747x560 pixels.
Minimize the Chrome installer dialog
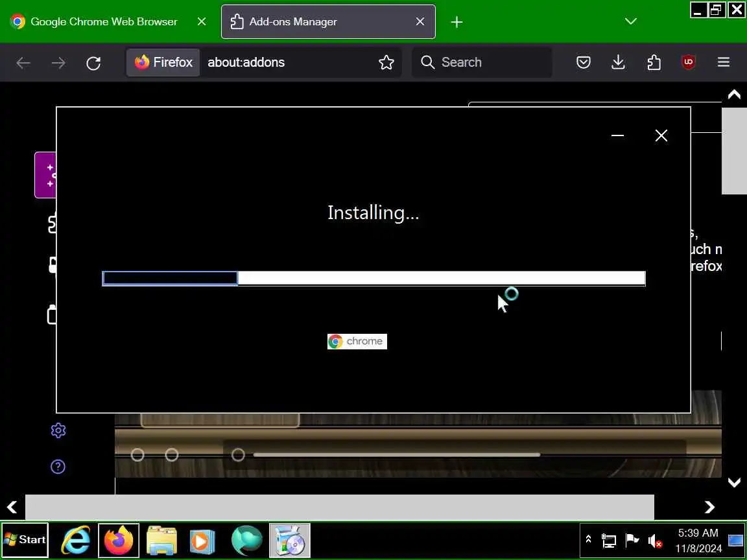tap(617, 135)
